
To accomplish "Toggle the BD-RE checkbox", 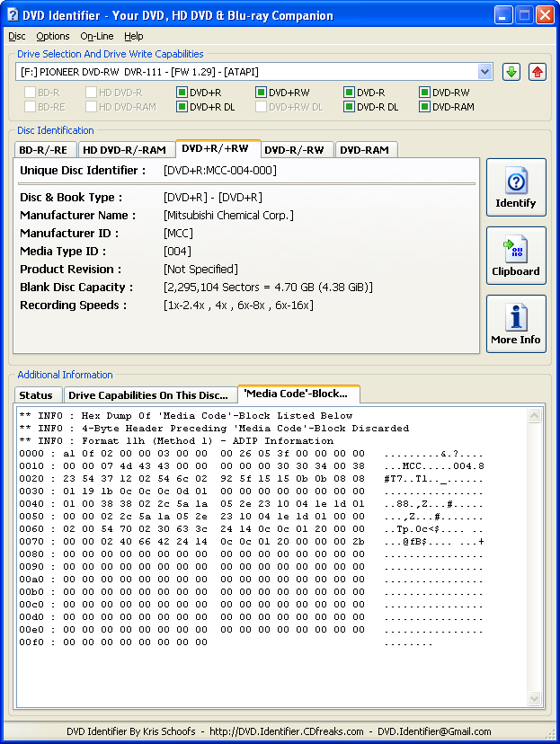I will pyautogui.click(x=30, y=107).
